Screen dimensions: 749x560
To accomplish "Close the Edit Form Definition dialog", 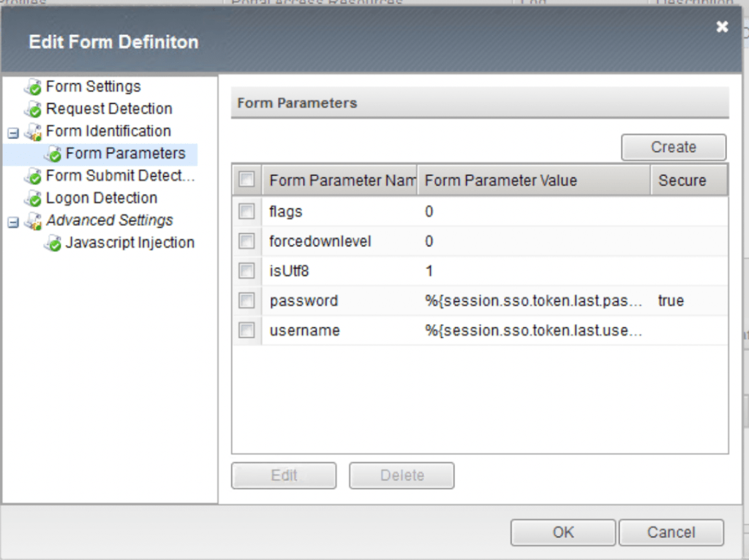I will click(722, 27).
